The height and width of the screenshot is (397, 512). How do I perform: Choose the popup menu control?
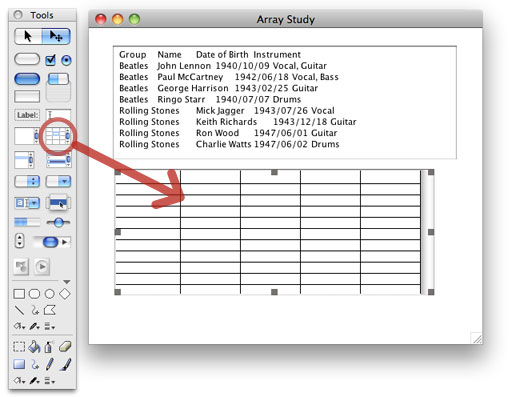pos(59,202)
